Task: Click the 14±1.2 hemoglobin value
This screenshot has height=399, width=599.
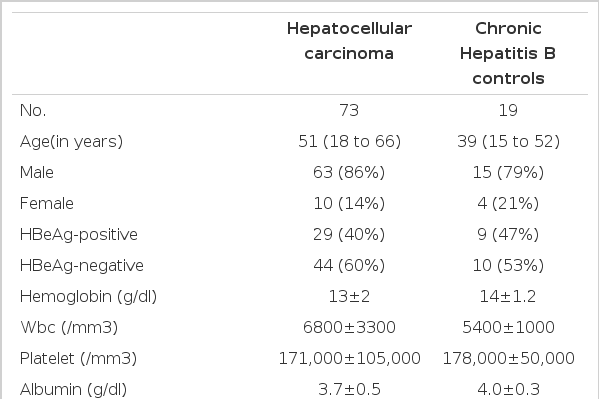Action: pyautogui.click(x=508, y=297)
